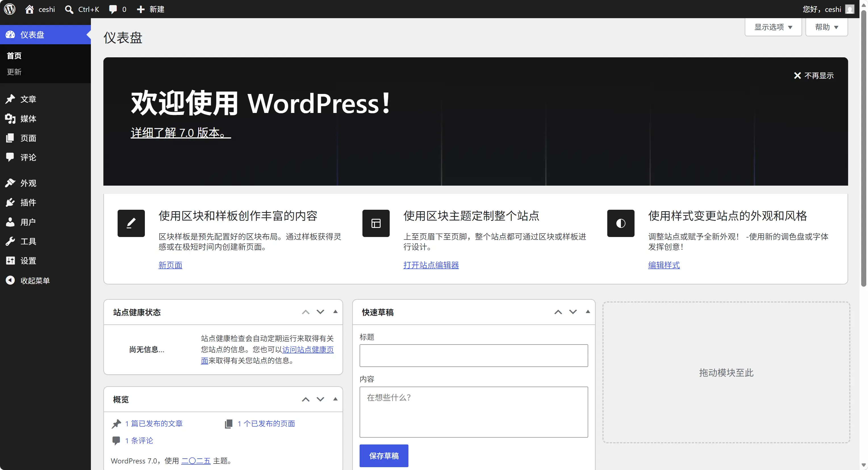Viewport: 868px width, 470px height.
Task: Expand the 帮助 help dropdown
Action: pos(827,27)
